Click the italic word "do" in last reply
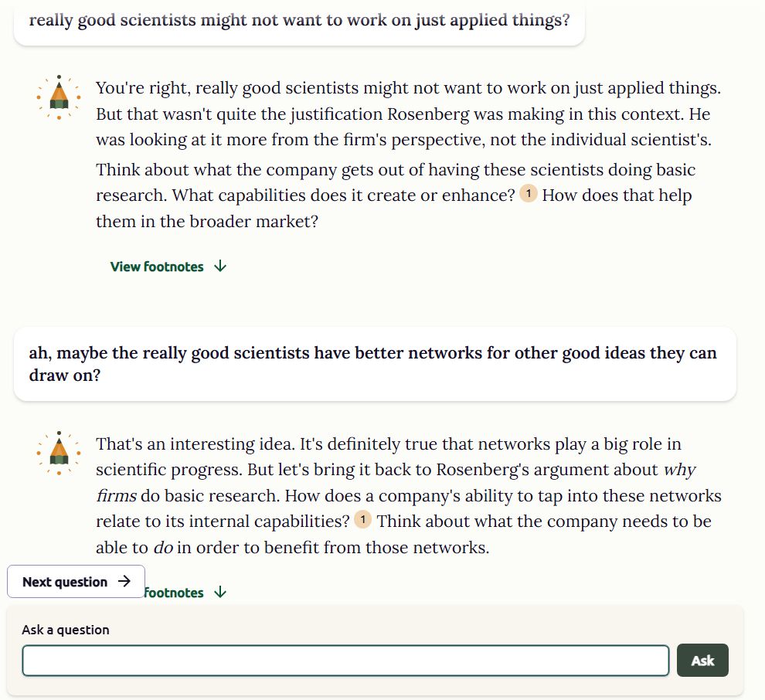 162,548
